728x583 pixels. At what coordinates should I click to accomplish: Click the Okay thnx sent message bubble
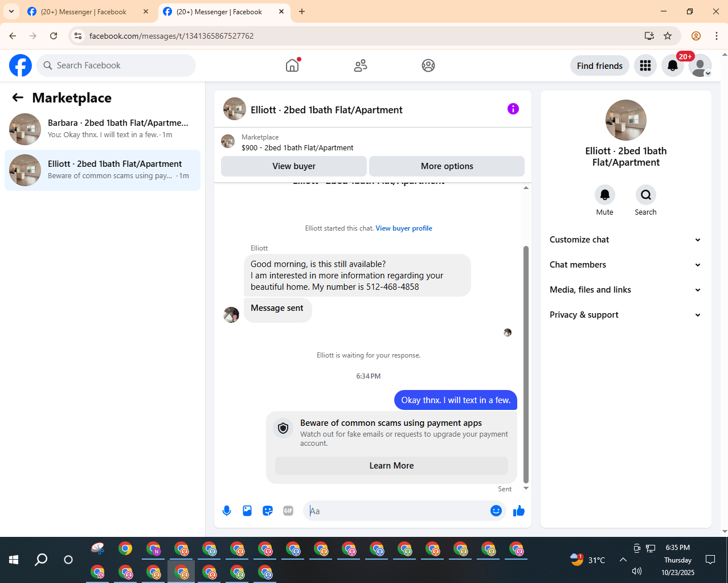pos(456,400)
